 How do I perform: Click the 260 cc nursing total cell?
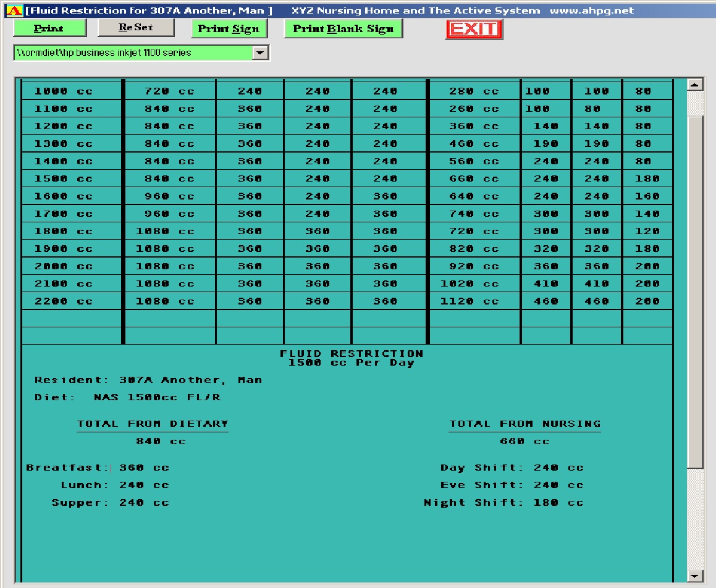tap(474, 109)
